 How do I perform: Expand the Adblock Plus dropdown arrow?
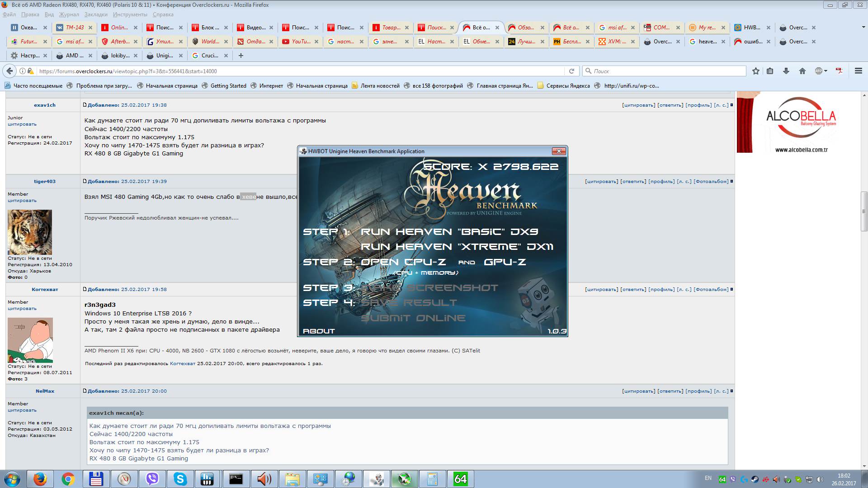(826, 71)
